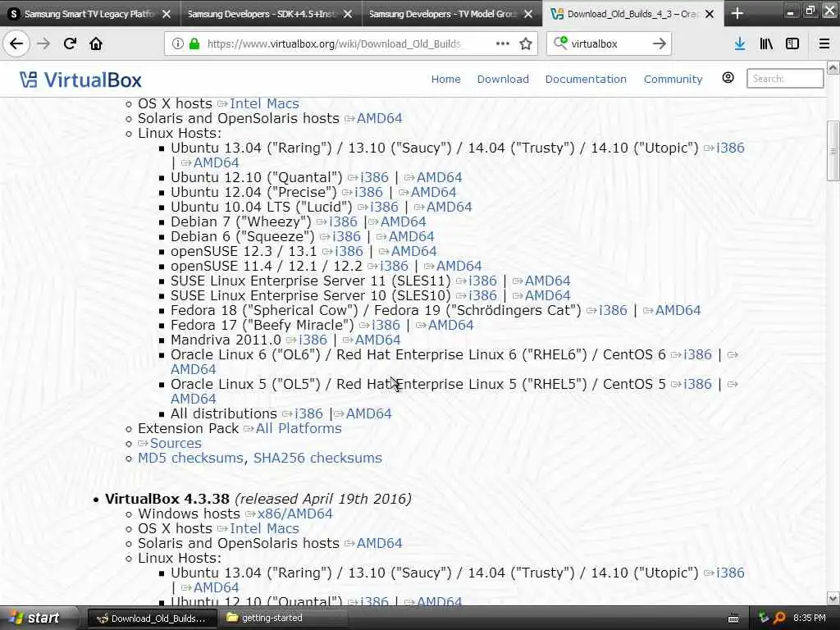Open the MD5 checksums link
This screenshot has height=630, width=840.
coord(190,458)
